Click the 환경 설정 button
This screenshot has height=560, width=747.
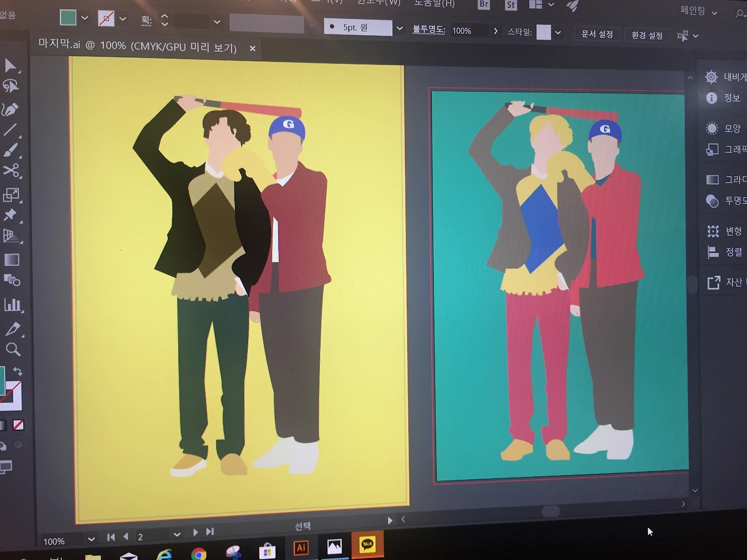click(x=647, y=36)
